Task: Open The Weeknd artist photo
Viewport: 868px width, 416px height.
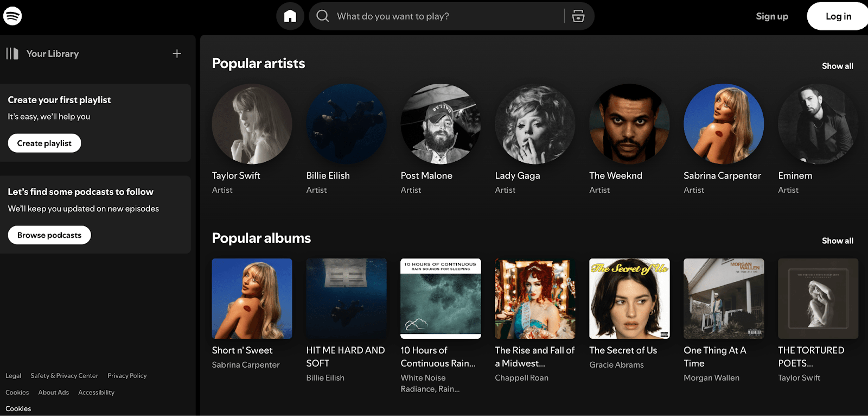Action: [629, 124]
